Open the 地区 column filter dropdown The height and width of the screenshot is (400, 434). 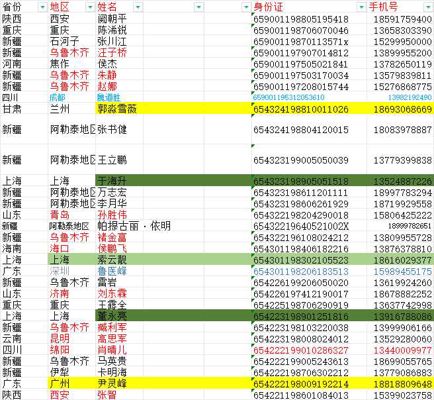pos(90,7)
